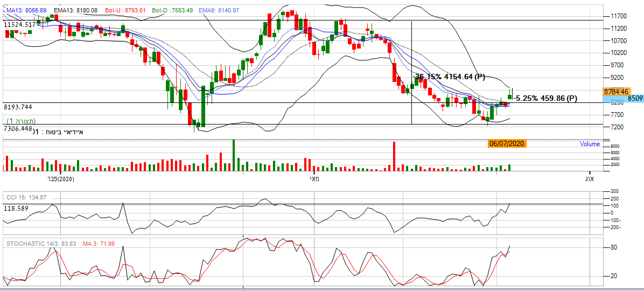Select the 118.589 CCI level label
The image size is (644, 290).
pos(16,208)
